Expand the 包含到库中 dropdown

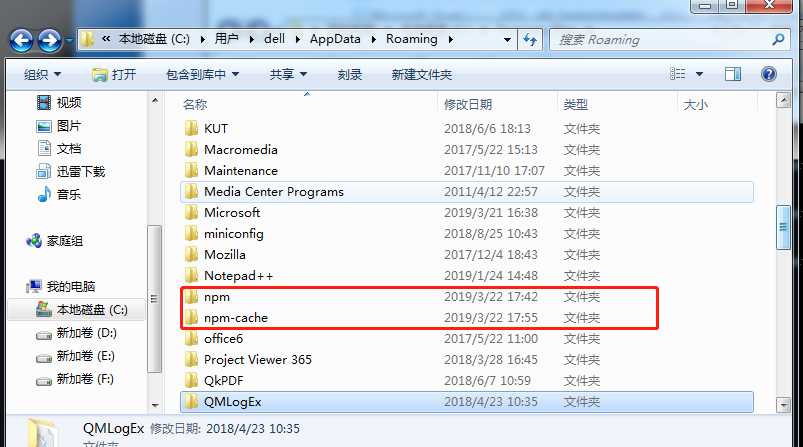pyautogui.click(x=202, y=75)
